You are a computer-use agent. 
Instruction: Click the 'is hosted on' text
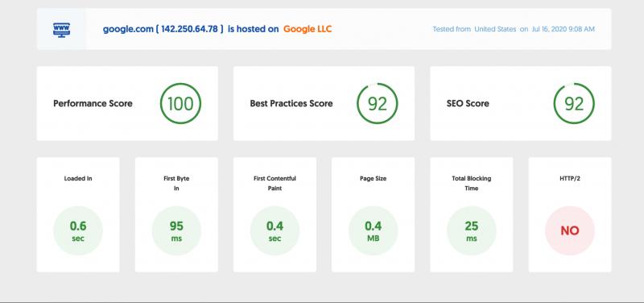[253, 29]
